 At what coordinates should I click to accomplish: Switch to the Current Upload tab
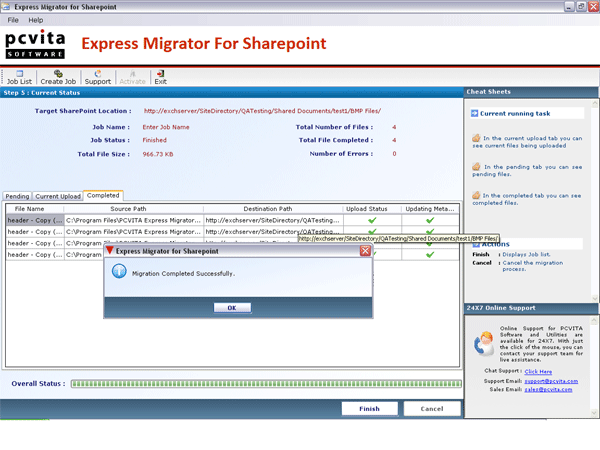(58, 196)
